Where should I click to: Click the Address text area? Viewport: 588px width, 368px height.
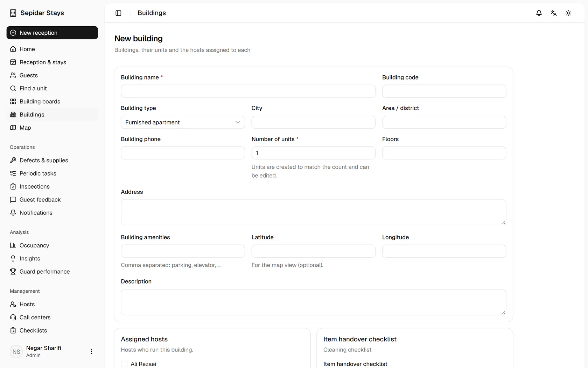[313, 212]
